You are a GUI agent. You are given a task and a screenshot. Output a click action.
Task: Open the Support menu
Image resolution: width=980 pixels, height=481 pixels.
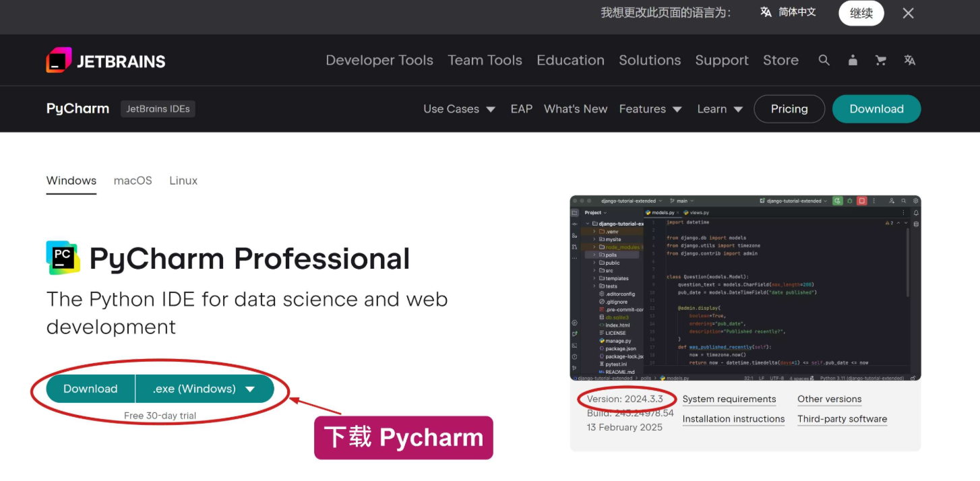(x=722, y=61)
